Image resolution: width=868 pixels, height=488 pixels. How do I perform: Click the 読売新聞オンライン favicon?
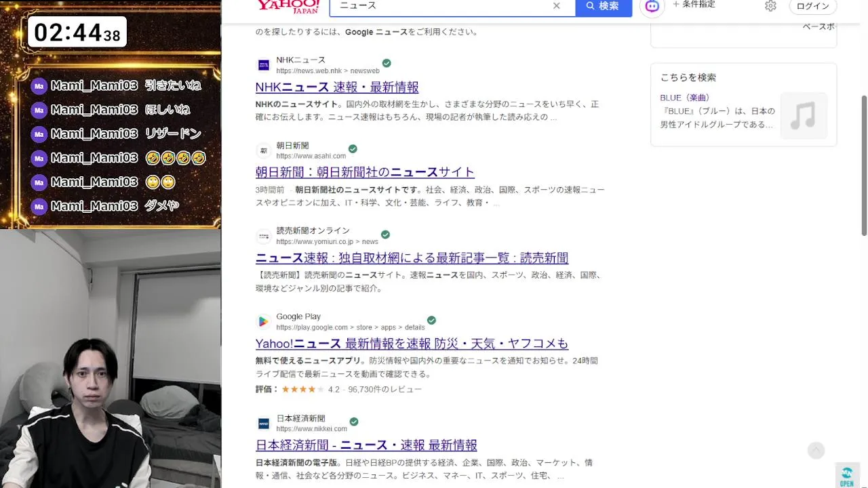[x=264, y=236]
